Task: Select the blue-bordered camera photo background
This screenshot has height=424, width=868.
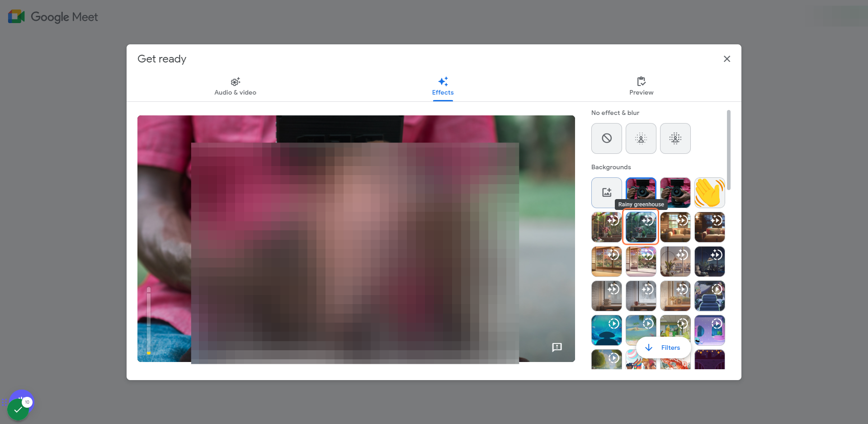Action: click(641, 193)
